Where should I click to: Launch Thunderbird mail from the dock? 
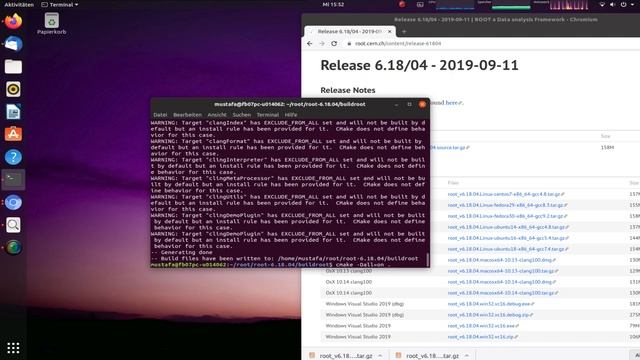coord(13,44)
